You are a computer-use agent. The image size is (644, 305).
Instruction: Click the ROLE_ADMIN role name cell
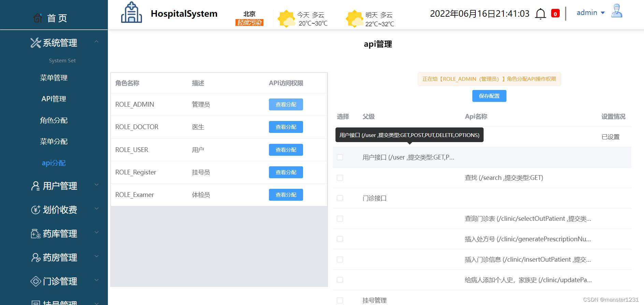click(x=135, y=105)
